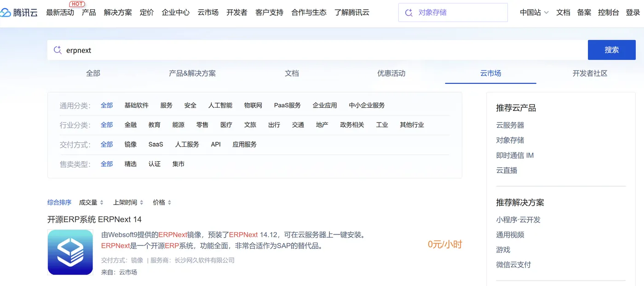Open 最新活动 in the top navigation
The height and width of the screenshot is (286, 644).
(x=60, y=12)
